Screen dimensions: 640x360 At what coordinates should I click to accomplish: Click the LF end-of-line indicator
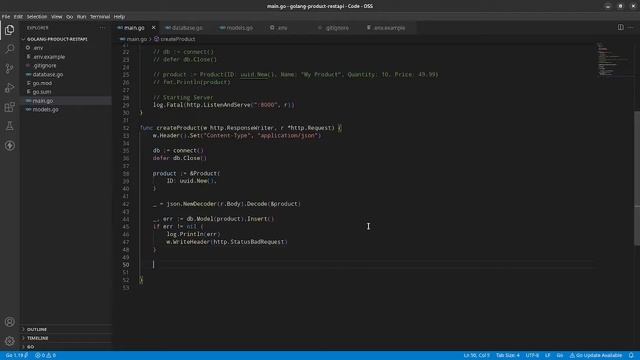coord(547,356)
